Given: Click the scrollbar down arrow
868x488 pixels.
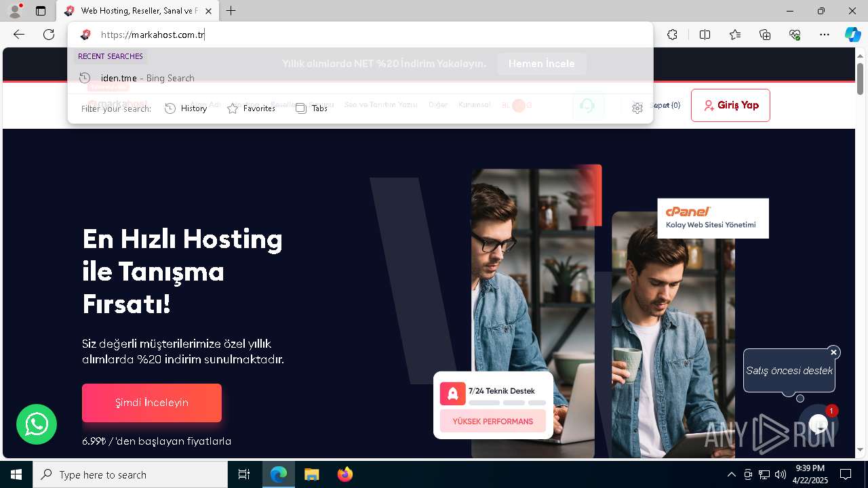Looking at the screenshot, I should point(860,450).
